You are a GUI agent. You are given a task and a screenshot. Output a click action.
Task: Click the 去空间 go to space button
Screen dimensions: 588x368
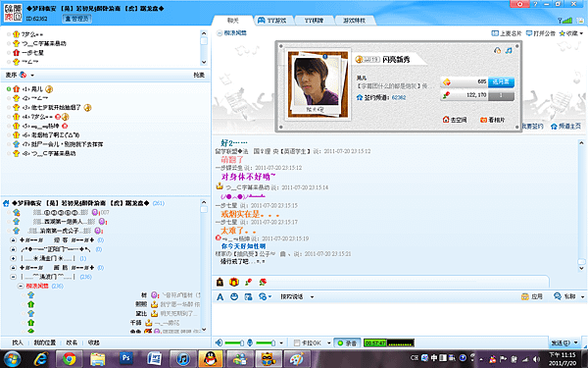[x=455, y=120]
